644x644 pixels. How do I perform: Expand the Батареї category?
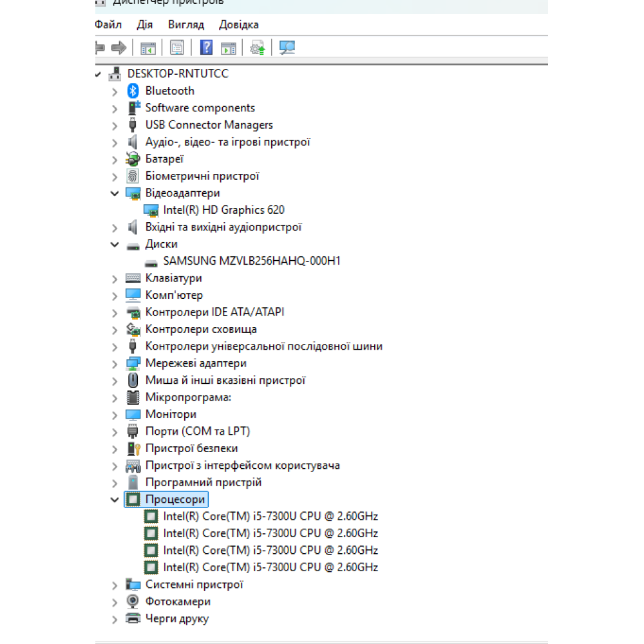[x=115, y=159]
